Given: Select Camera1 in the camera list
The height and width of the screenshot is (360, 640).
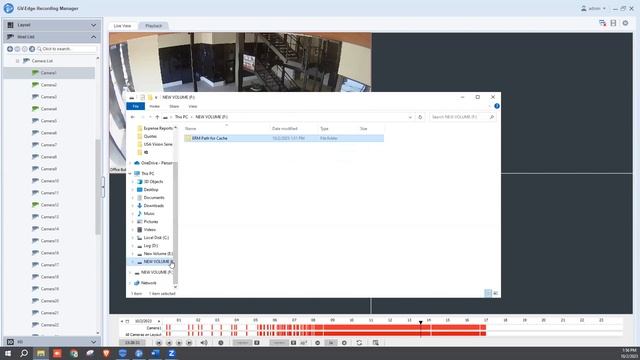Looking at the screenshot, I should 49,73.
